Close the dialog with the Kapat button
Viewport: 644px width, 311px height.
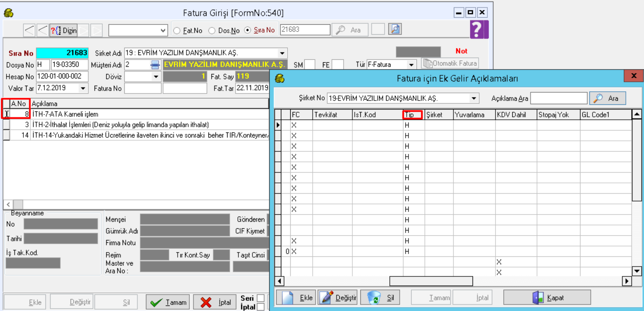547,297
